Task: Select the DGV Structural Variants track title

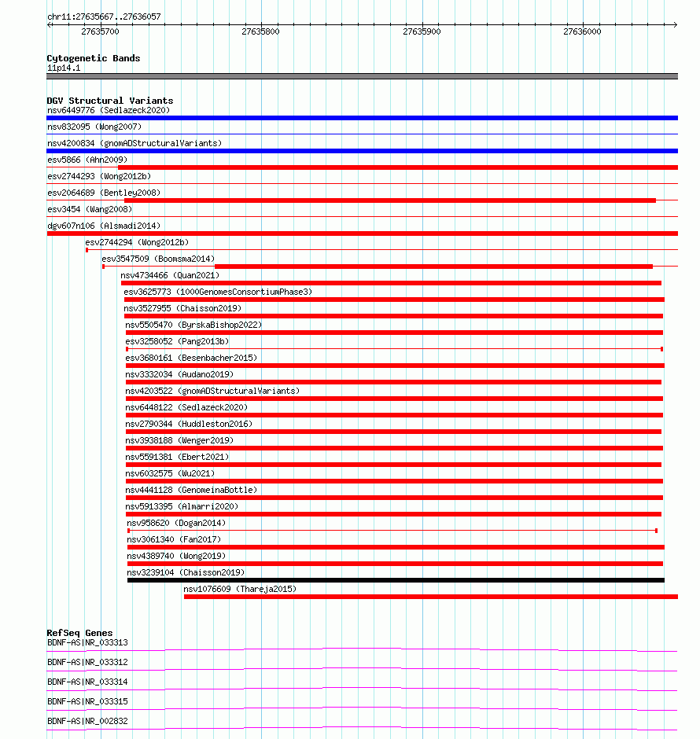Action: (110, 101)
